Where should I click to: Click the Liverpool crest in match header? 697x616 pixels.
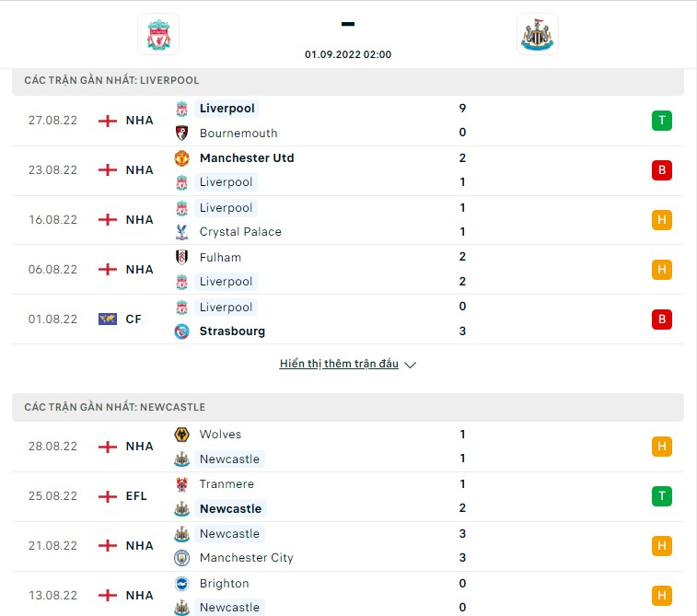[158, 34]
